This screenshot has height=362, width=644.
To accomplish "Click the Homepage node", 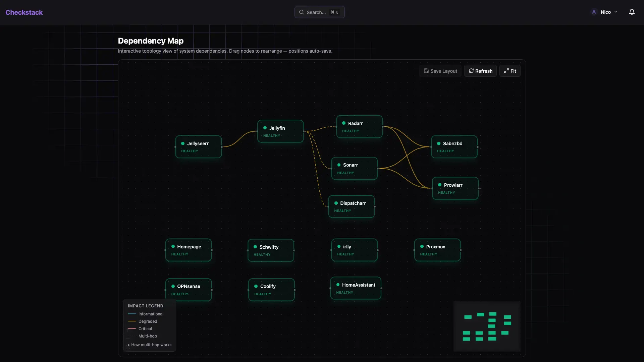I will (x=189, y=250).
